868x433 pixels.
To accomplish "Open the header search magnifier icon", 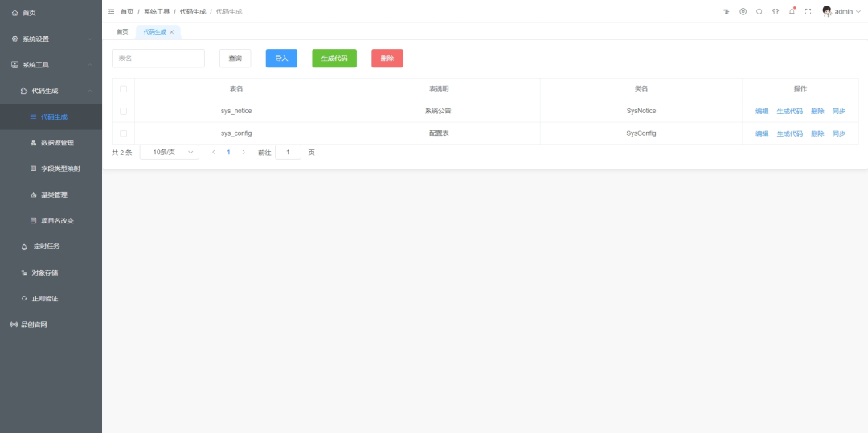I will click(x=759, y=11).
